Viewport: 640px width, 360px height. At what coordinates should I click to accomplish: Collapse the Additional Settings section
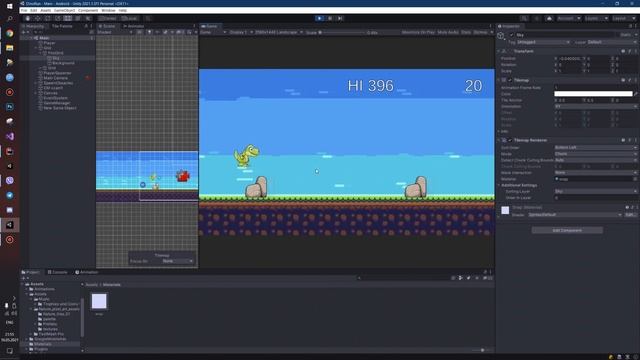point(499,185)
